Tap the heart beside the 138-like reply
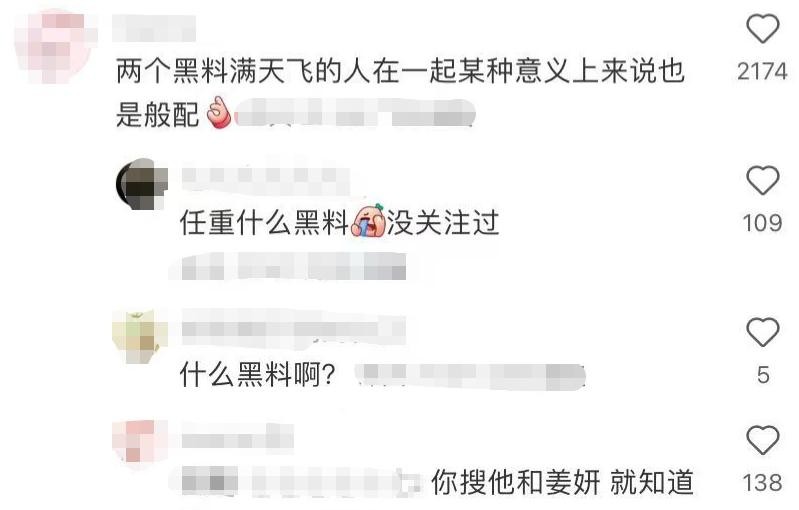 762,440
